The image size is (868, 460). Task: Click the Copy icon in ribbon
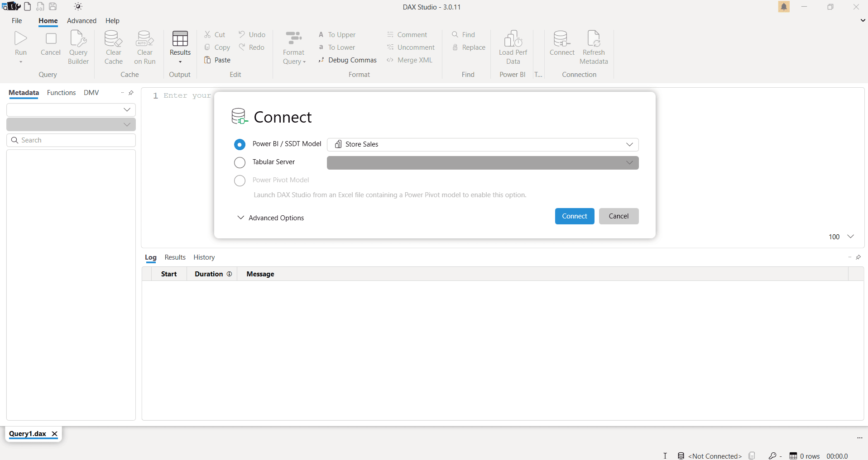[x=207, y=47]
